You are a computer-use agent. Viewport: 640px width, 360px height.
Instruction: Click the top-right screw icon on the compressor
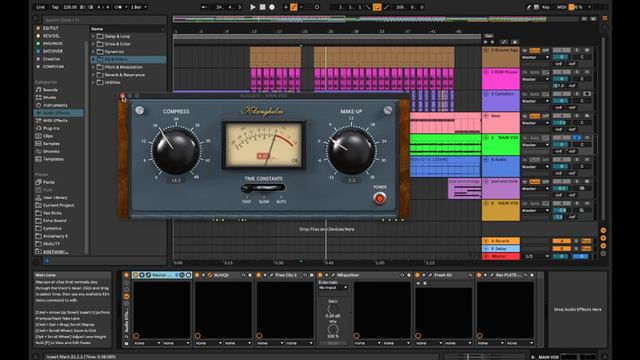pyautogui.click(x=388, y=110)
